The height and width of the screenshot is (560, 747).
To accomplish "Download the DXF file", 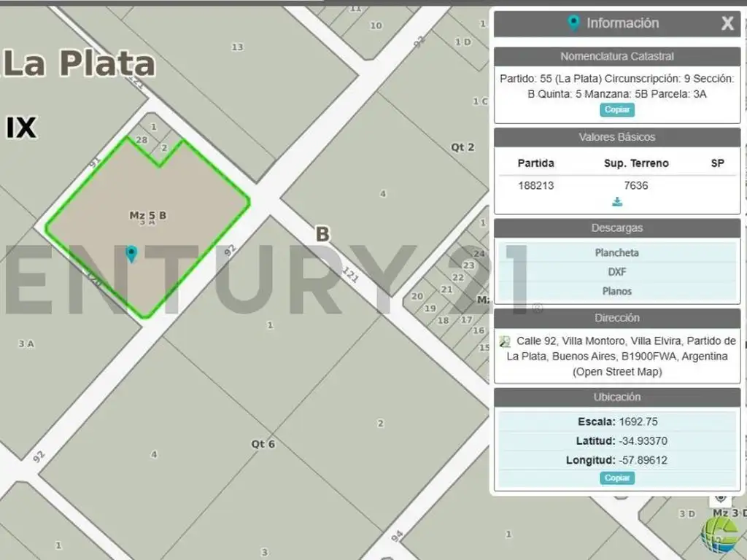I will tap(617, 272).
